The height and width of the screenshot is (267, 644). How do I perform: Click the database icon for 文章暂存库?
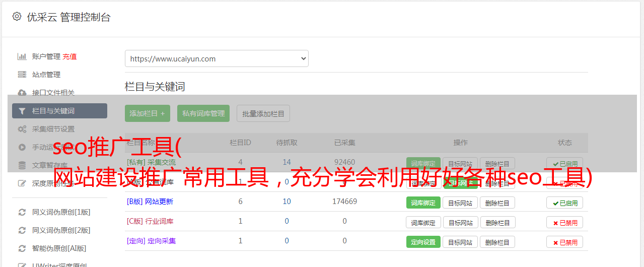22,165
